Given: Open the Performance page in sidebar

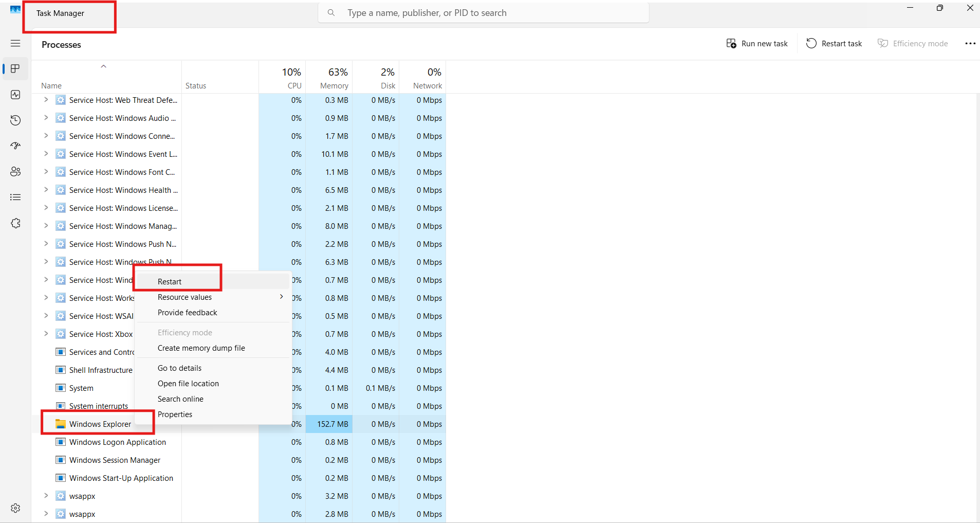Looking at the screenshot, I should [15, 95].
